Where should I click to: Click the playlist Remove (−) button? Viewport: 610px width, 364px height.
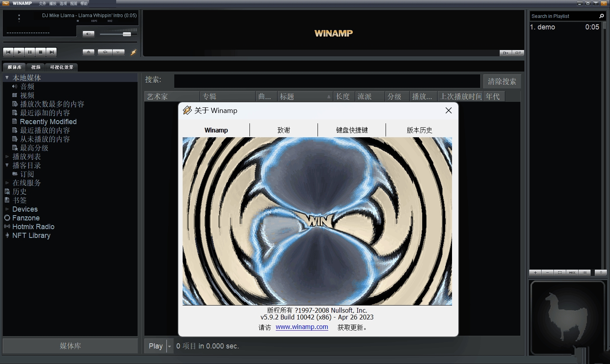pos(548,273)
